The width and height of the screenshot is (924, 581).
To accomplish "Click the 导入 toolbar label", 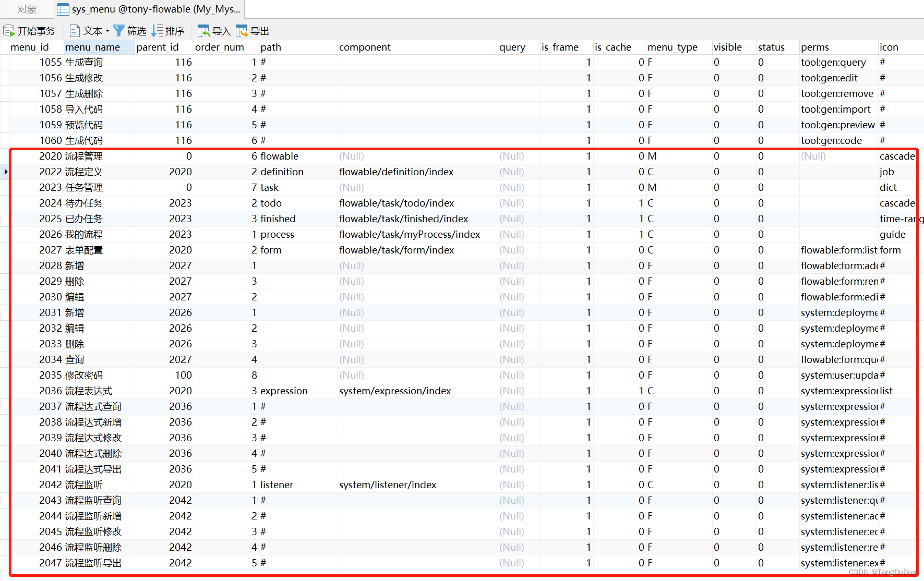I will coord(221,31).
